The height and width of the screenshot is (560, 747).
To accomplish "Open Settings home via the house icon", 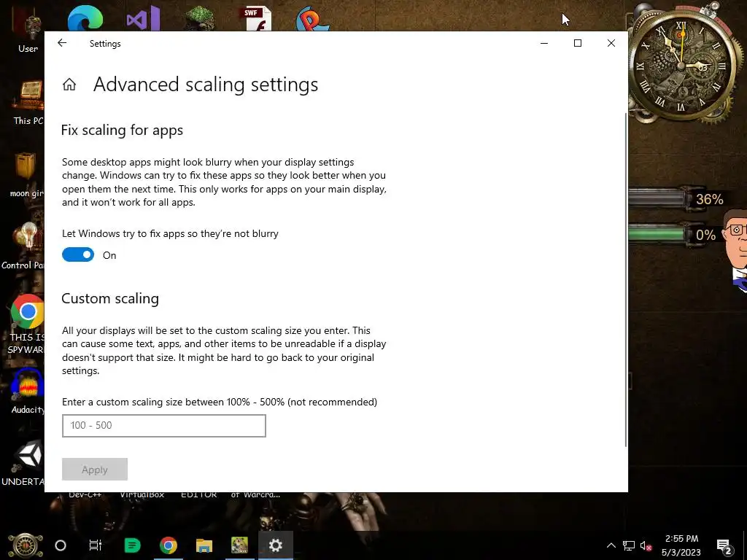I will point(69,85).
